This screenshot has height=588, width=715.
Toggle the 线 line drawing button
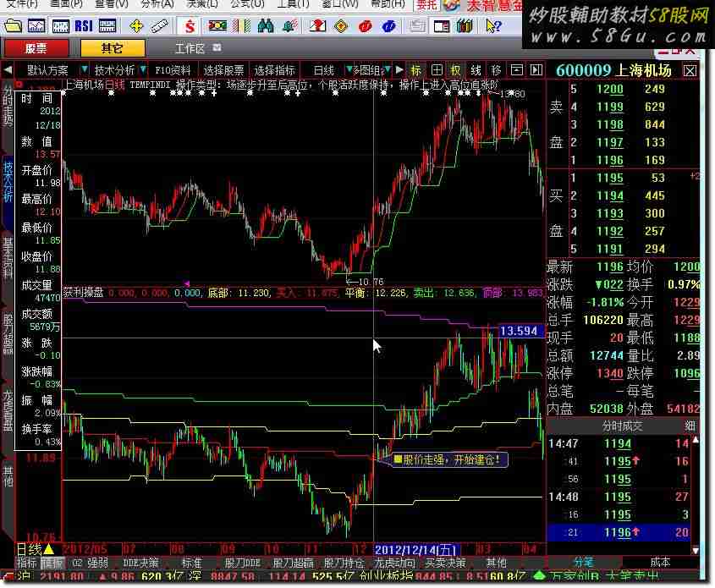click(x=476, y=70)
